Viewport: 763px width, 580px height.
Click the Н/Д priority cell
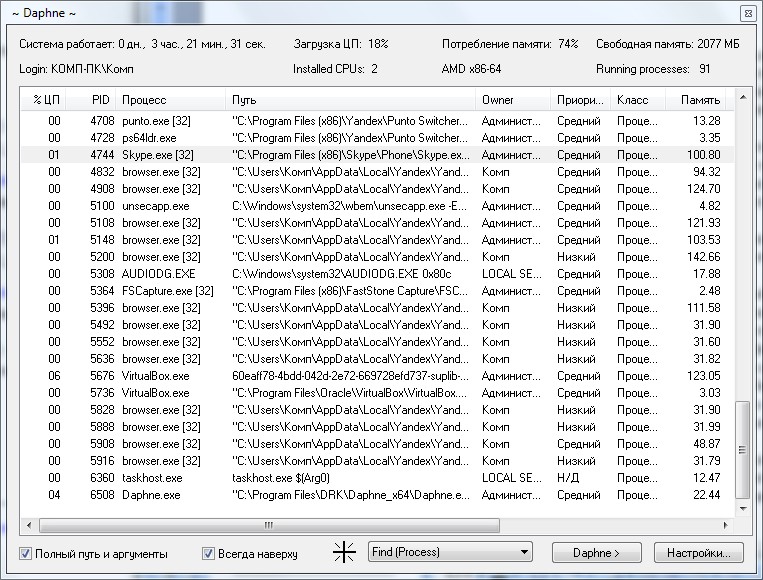click(568, 478)
